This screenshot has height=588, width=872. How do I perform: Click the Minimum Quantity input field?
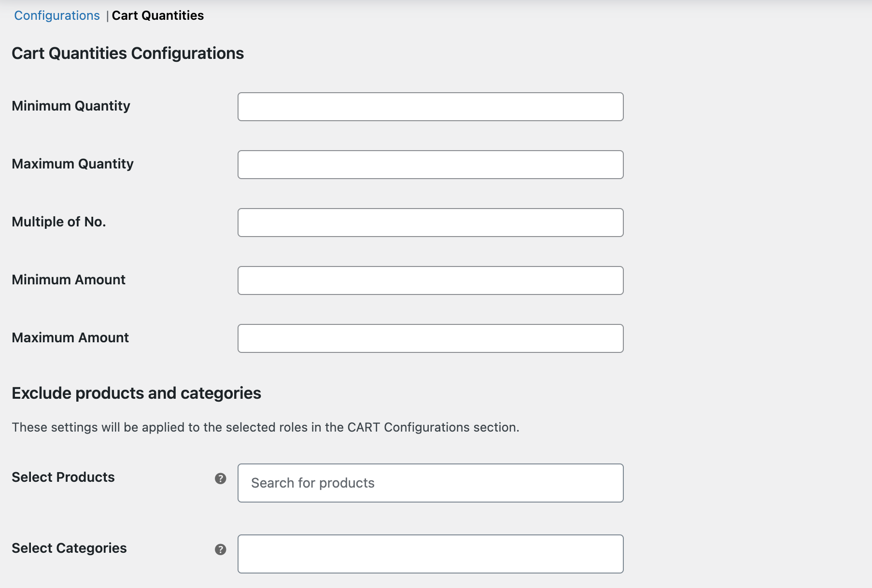coord(430,107)
